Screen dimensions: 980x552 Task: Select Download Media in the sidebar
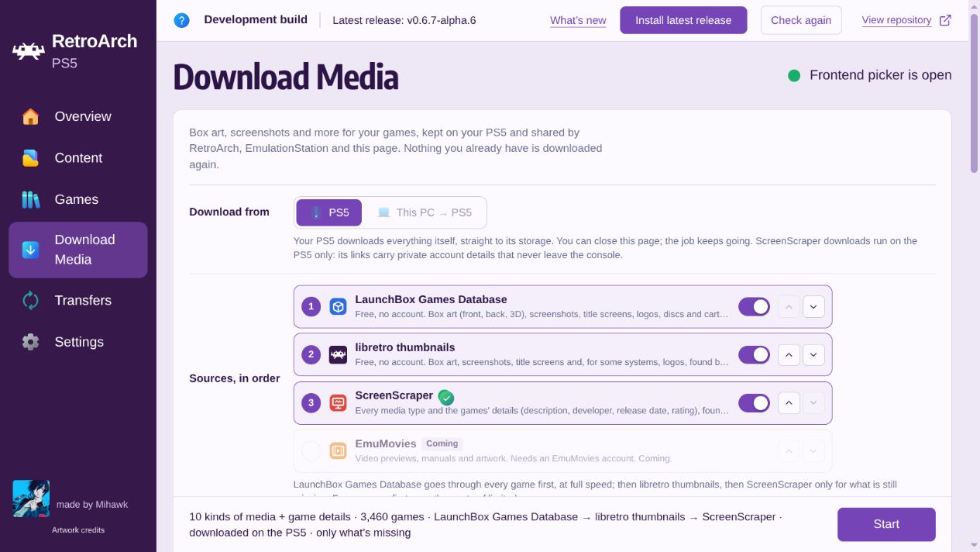(78, 250)
